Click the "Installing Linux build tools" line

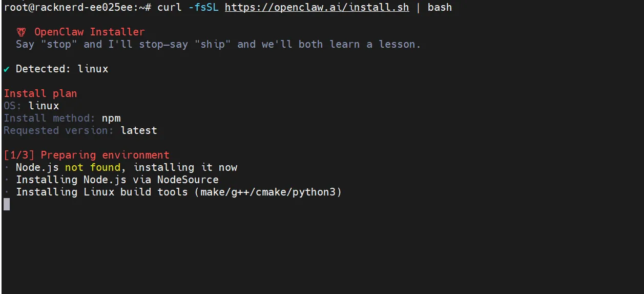click(x=179, y=192)
